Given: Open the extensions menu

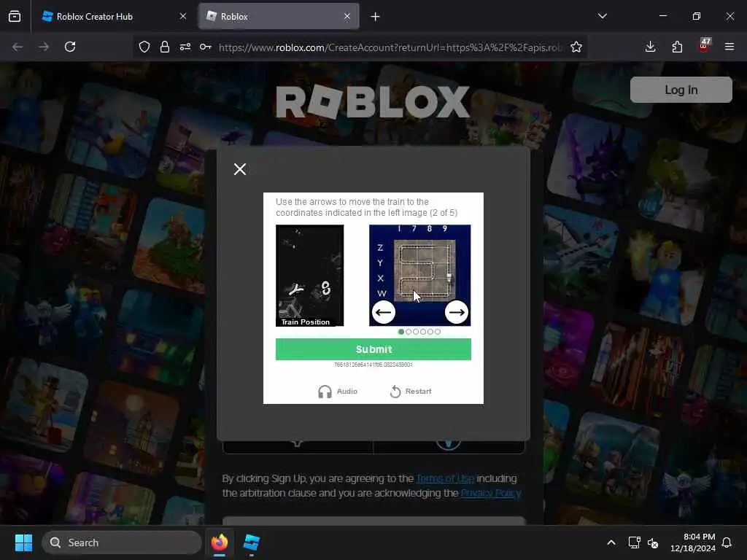Looking at the screenshot, I should tap(677, 47).
